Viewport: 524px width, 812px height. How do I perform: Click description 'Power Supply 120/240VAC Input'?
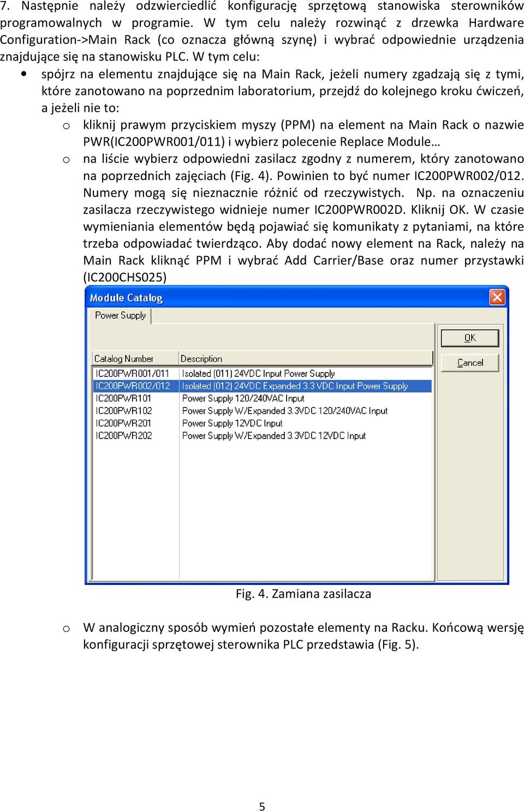243,399
